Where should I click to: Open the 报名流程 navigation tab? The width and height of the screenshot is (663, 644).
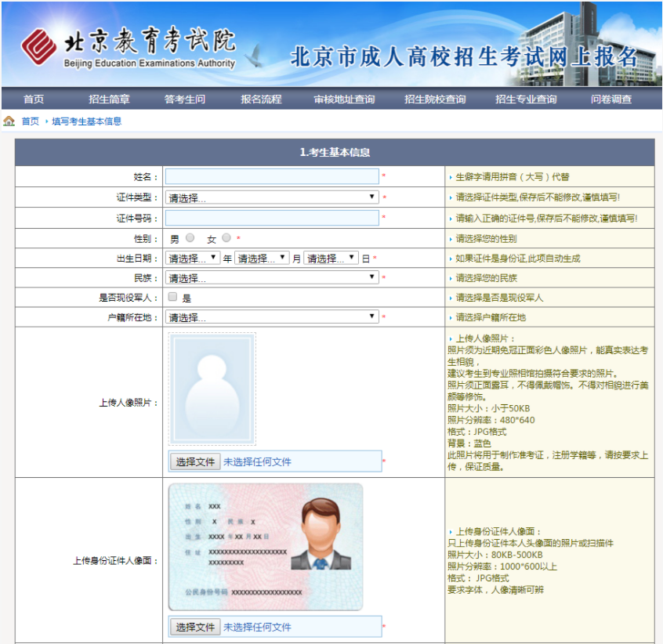tap(260, 99)
